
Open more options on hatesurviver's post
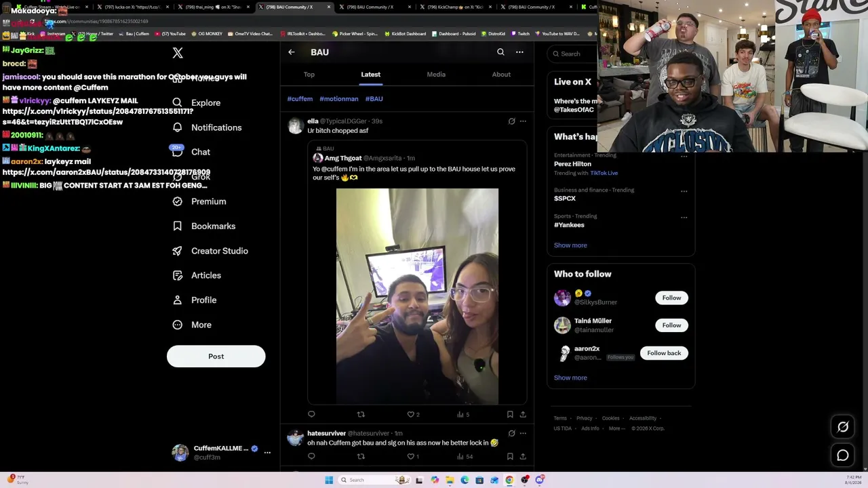[523, 433]
